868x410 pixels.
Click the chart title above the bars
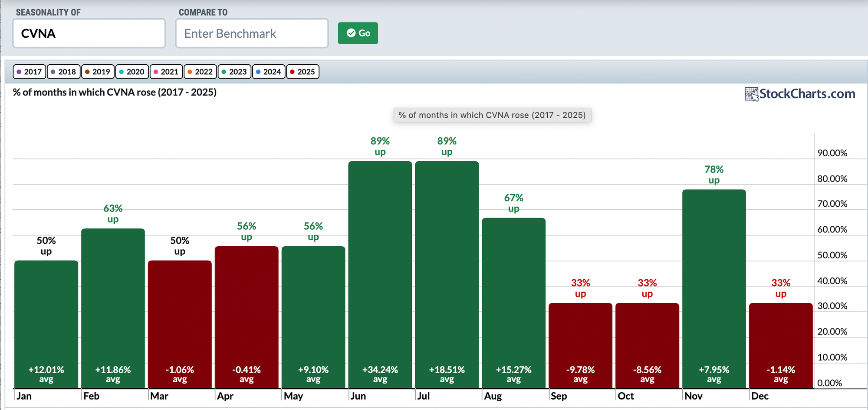(115, 92)
